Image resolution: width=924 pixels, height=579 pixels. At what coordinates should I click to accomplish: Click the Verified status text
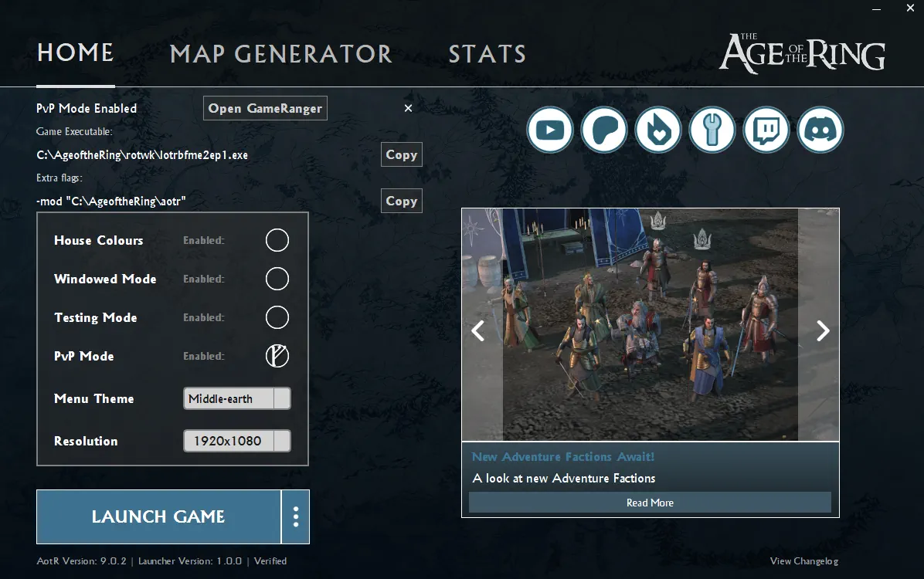pyautogui.click(x=270, y=561)
